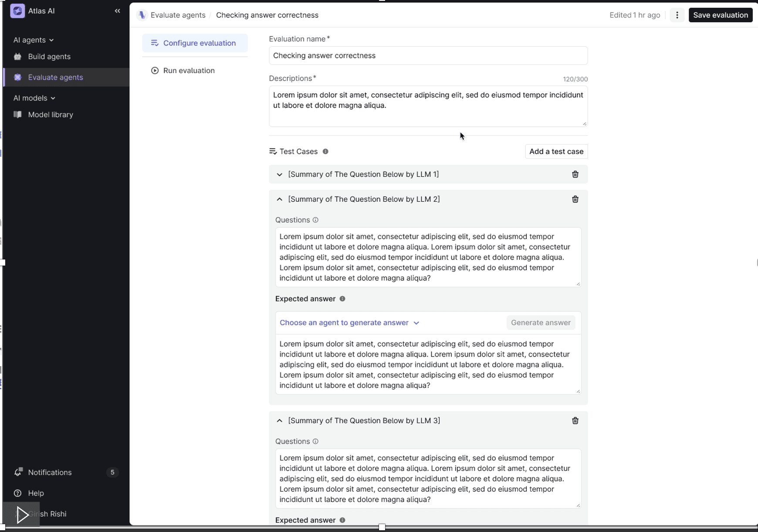
Task: View the Questions info tooltip for LLM 2
Action: (315, 220)
